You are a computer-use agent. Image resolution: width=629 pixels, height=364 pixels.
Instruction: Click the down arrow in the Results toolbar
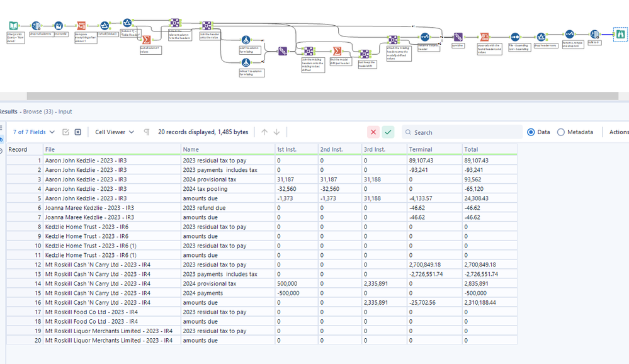click(276, 132)
